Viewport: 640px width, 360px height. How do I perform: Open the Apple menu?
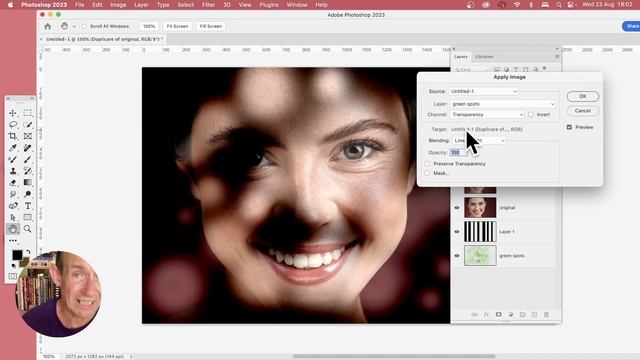[x=10, y=5]
